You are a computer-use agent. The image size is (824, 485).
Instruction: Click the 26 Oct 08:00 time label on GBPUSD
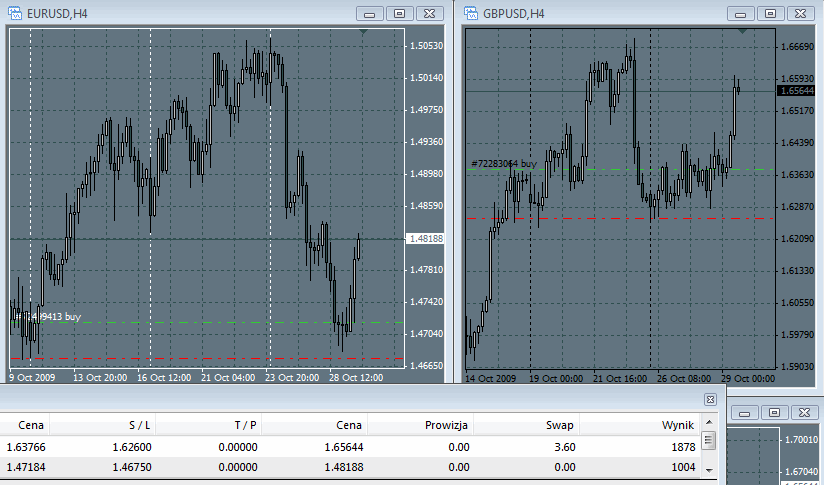684,378
